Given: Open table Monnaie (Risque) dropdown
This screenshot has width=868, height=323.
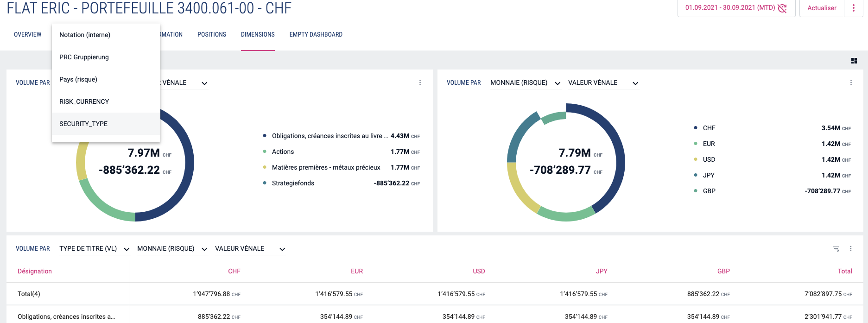Looking at the screenshot, I should coord(172,249).
